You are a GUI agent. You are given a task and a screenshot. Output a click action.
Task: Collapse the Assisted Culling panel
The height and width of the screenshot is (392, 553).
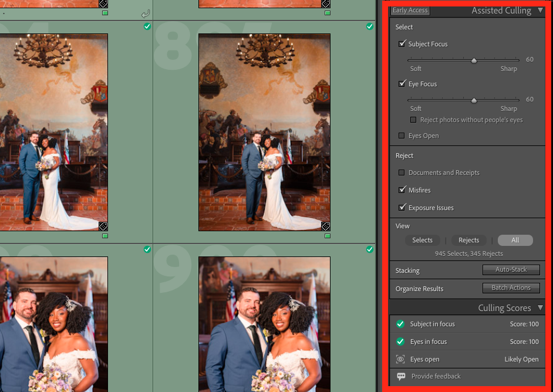tap(540, 11)
